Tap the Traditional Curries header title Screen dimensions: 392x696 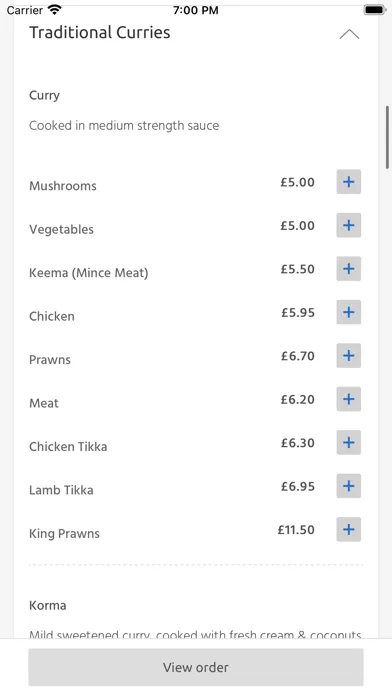coord(99,32)
